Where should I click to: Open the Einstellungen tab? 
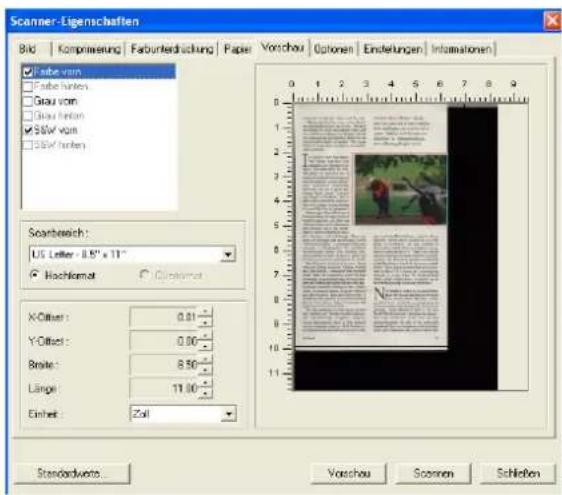(392, 49)
